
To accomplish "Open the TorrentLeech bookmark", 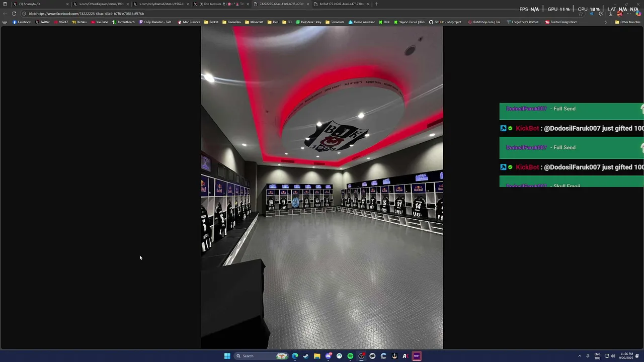I will click(124, 22).
